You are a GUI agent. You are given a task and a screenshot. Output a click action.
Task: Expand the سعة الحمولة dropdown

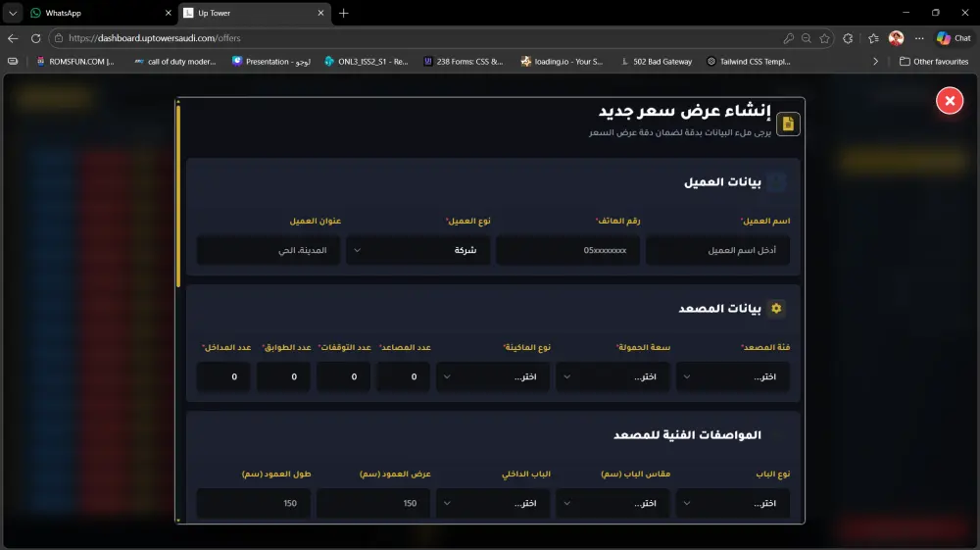612,376
